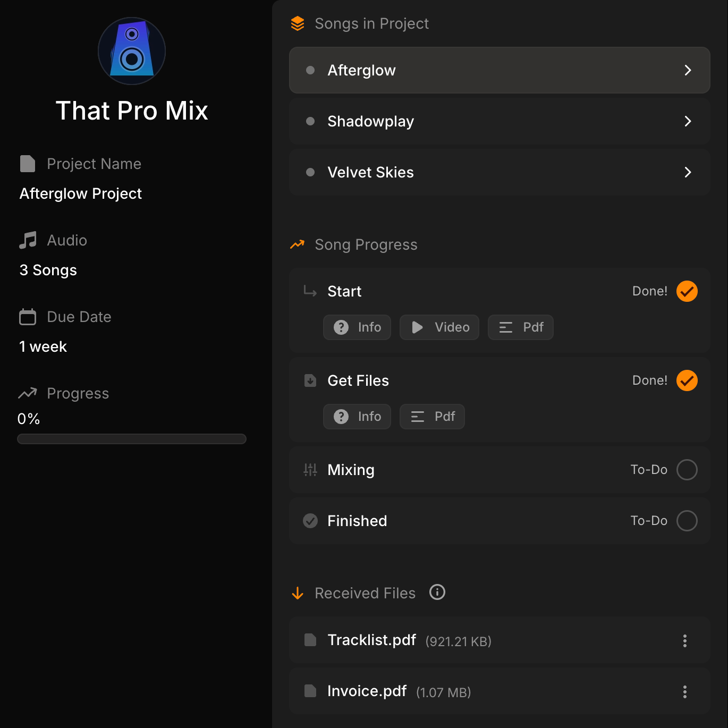Image resolution: width=728 pixels, height=728 pixels.
Task: Mark the Mixing step as done
Action: [687, 470]
